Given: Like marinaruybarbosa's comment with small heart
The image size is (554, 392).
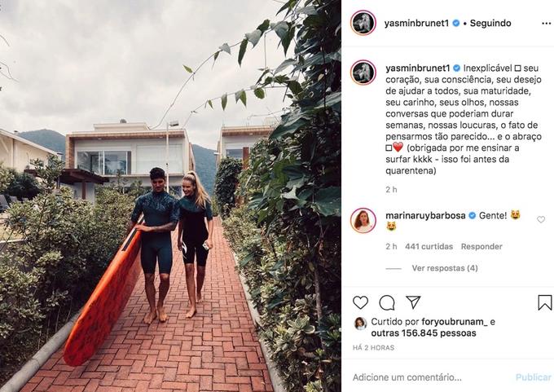Looking at the screenshot, I should pyautogui.click(x=541, y=219).
